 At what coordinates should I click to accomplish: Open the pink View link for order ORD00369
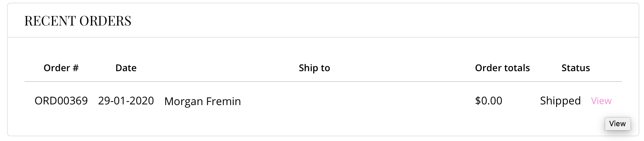tap(601, 101)
